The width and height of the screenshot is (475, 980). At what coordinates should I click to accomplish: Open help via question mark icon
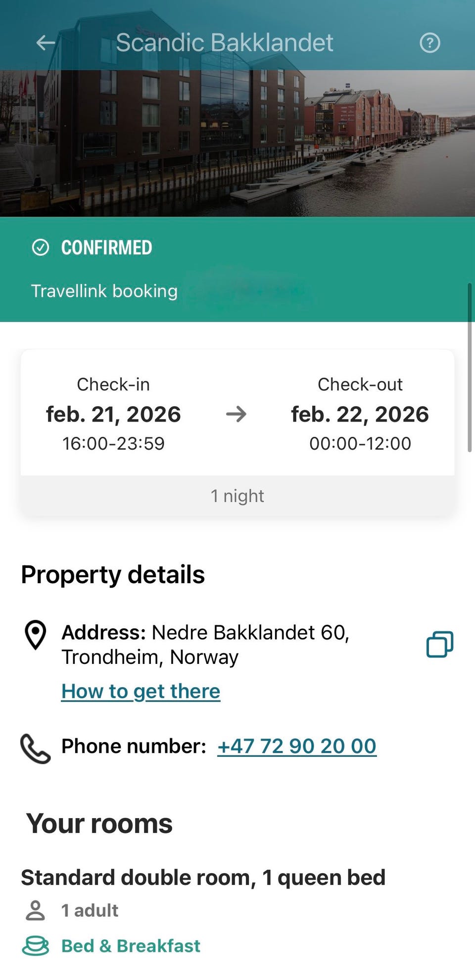429,43
